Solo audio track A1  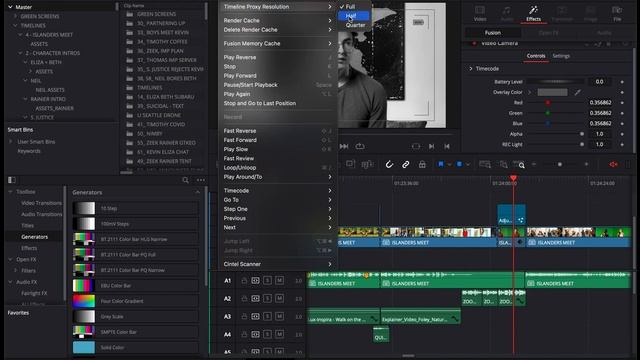point(267,280)
